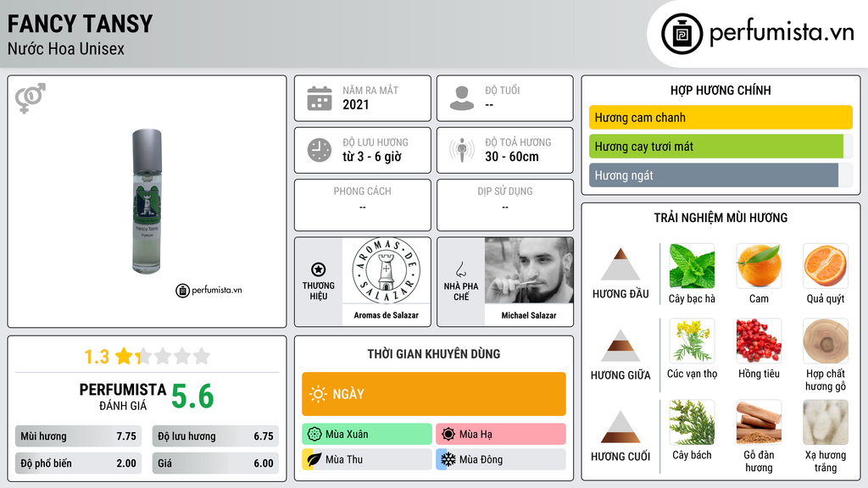Open the Xạ hương trắng musk image
This screenshot has height=488, width=868.
[x=826, y=422]
